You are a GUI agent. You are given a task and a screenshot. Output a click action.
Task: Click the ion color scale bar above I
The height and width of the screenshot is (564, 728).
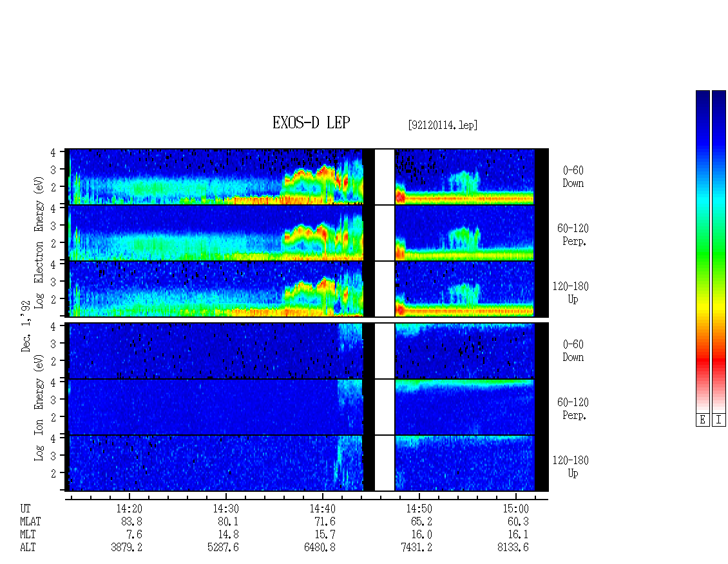(x=719, y=251)
